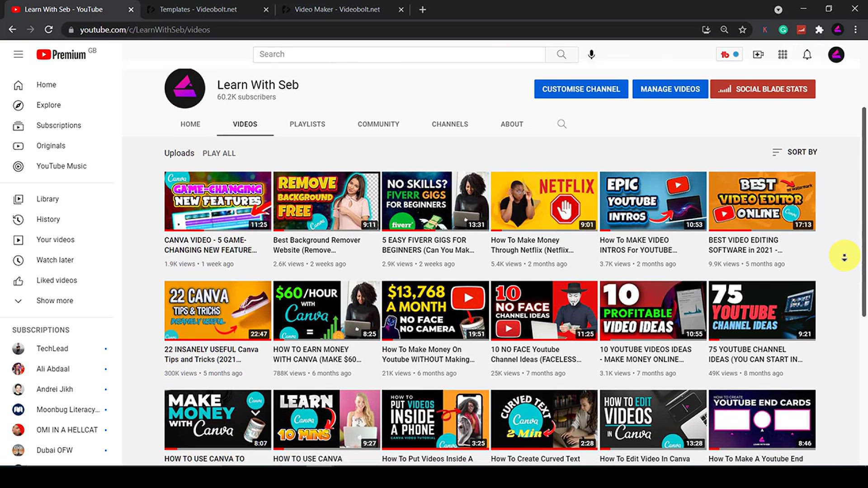Viewport: 868px width, 488px height.
Task: Open Moonbug Literacy subscription channel
Action: [x=57, y=409]
